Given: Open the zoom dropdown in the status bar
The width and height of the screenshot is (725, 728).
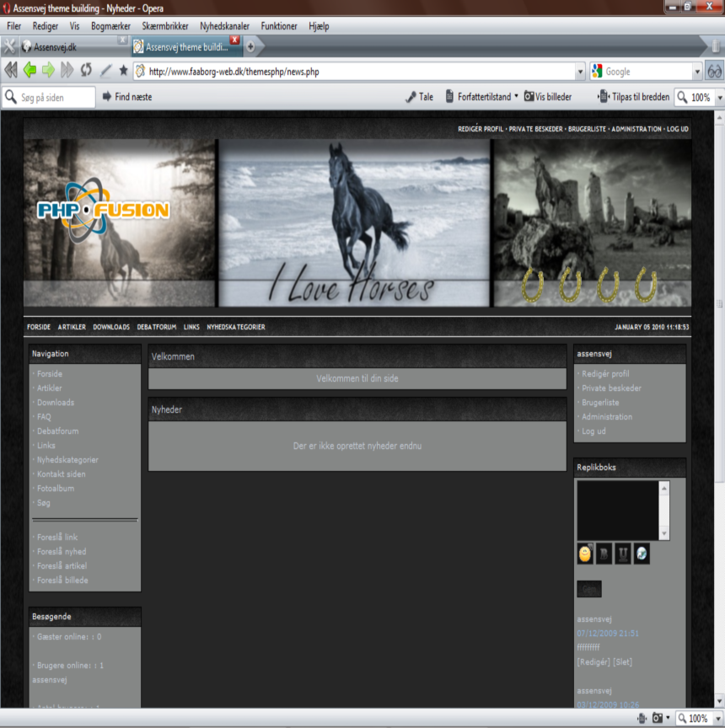Looking at the screenshot, I should tap(718, 719).
